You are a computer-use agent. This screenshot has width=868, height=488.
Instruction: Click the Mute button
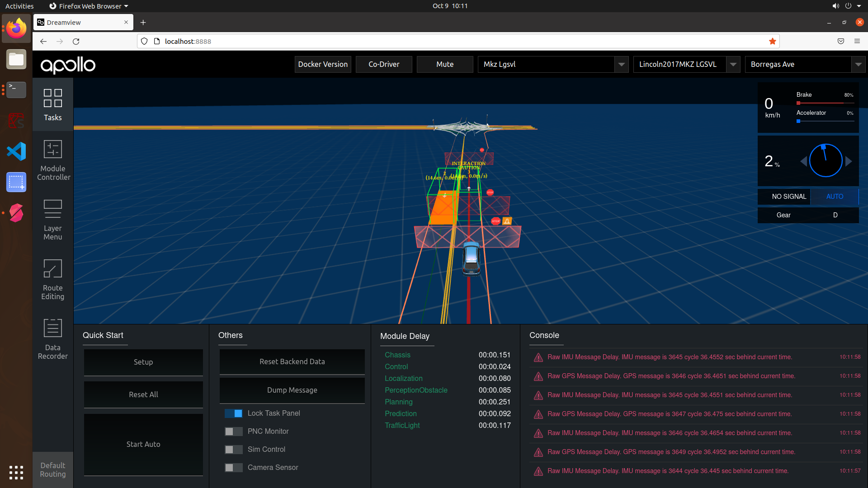(x=445, y=64)
